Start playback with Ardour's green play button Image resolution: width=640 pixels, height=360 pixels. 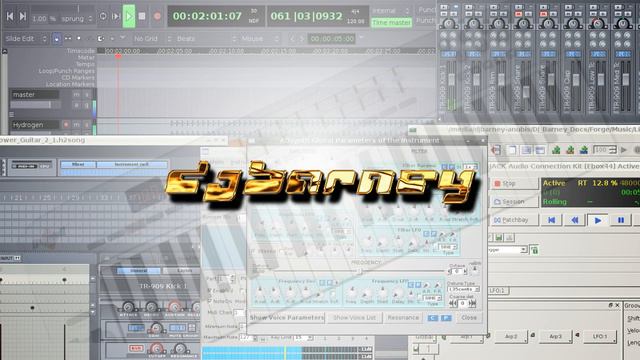tap(129, 16)
